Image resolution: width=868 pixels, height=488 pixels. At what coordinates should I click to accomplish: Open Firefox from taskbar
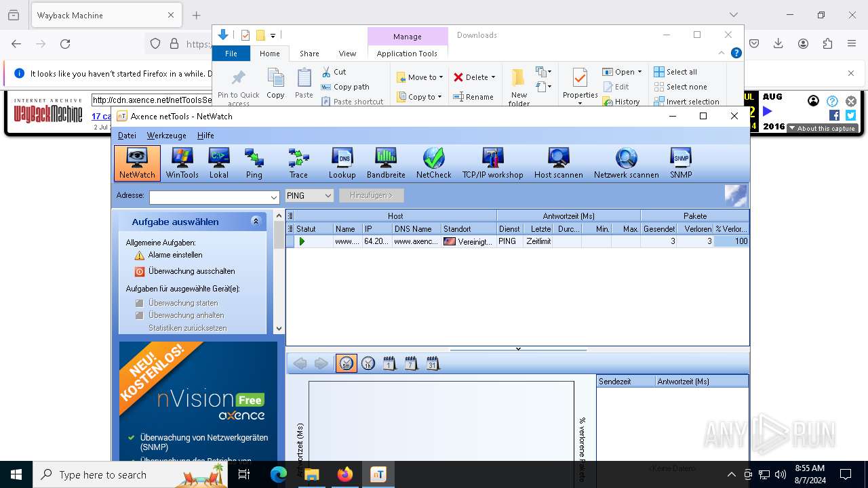point(345,474)
